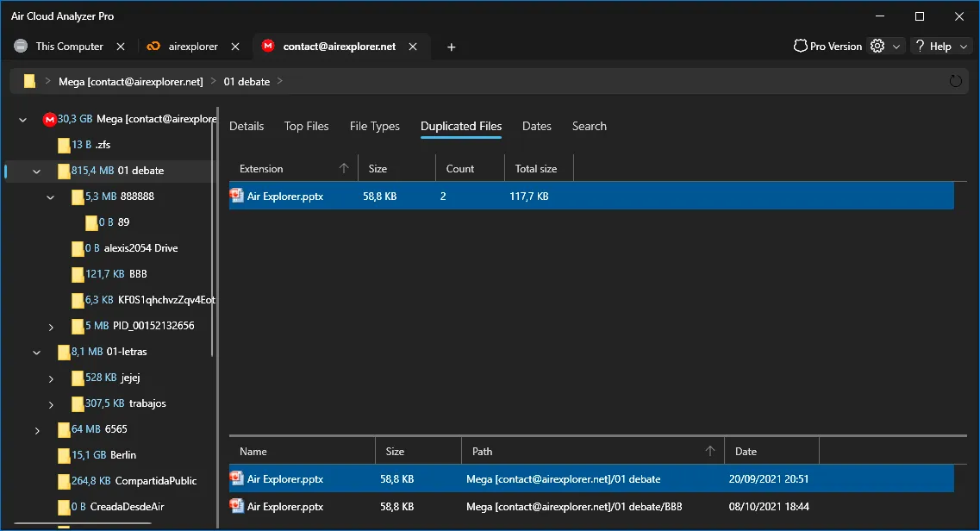The height and width of the screenshot is (531, 980).
Task: Click the BBB folder icon
Action: pos(78,274)
